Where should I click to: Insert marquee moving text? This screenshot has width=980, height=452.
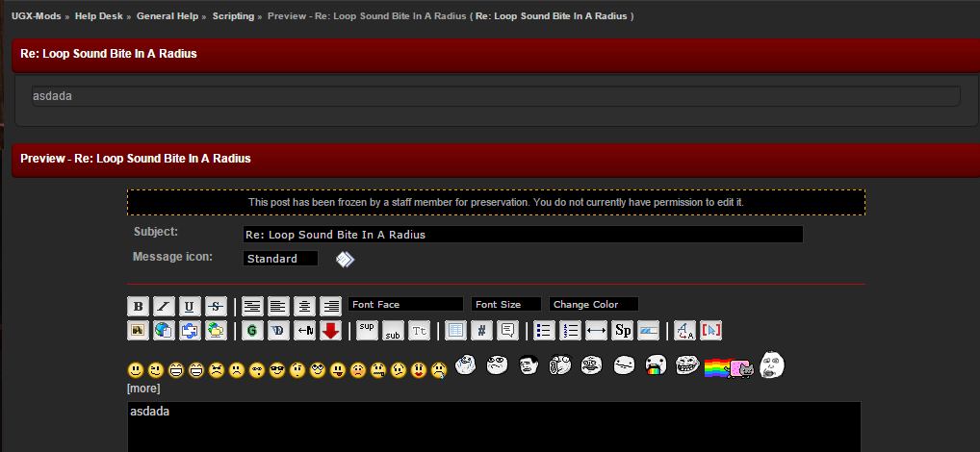tap(304, 330)
